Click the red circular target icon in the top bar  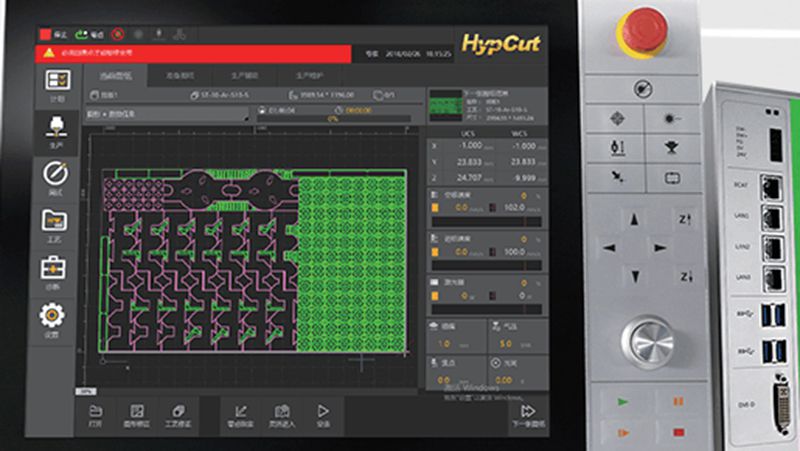tap(118, 33)
